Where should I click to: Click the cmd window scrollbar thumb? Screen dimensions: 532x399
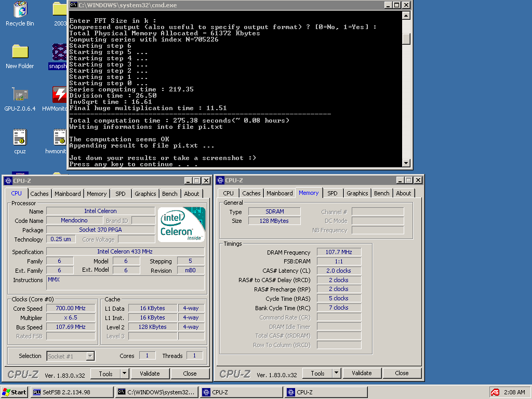coord(406,39)
